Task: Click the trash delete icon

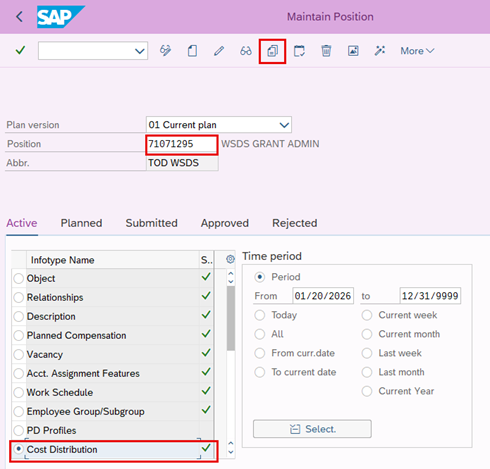Action: tap(326, 51)
